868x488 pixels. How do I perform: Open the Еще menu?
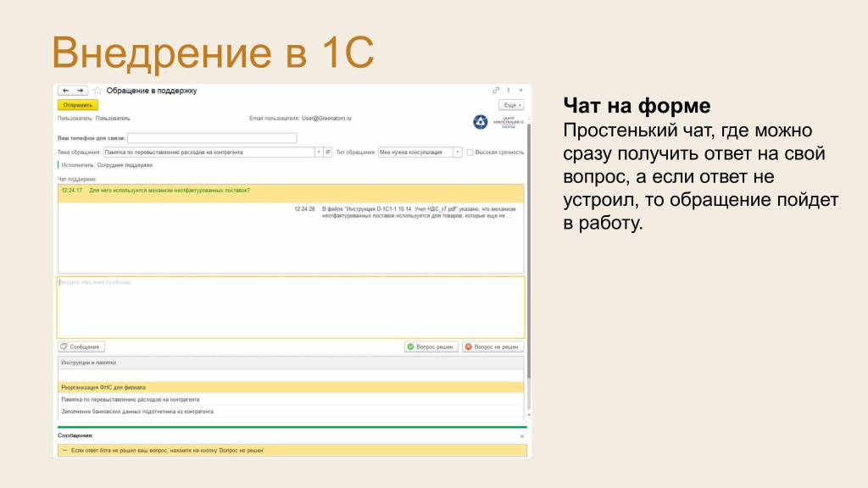[x=511, y=105]
